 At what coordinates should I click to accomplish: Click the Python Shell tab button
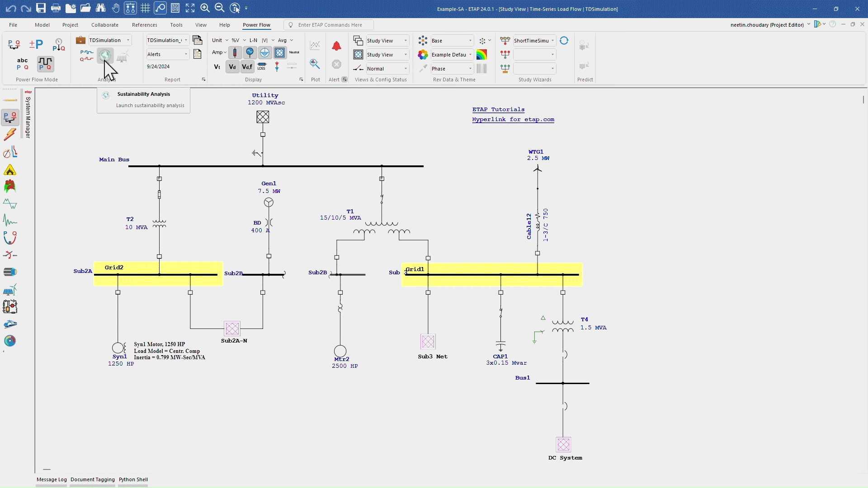(133, 479)
